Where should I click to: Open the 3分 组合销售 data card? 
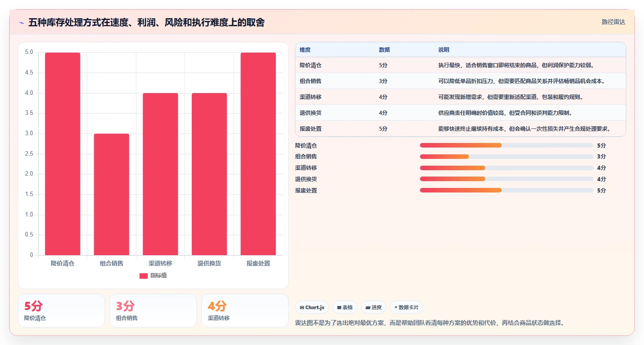(153, 310)
